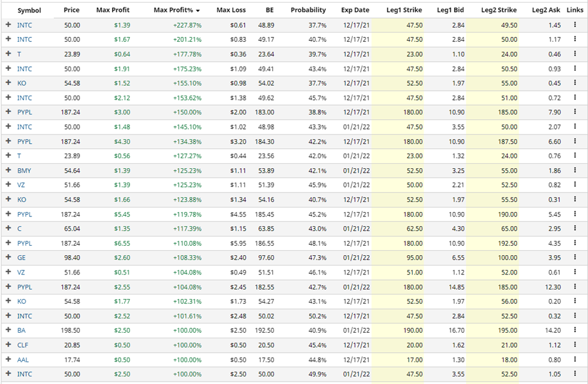This screenshot has height=384, width=588.
Task: Open links menu for INTC row with +227.87%
Action: pyautogui.click(x=574, y=25)
